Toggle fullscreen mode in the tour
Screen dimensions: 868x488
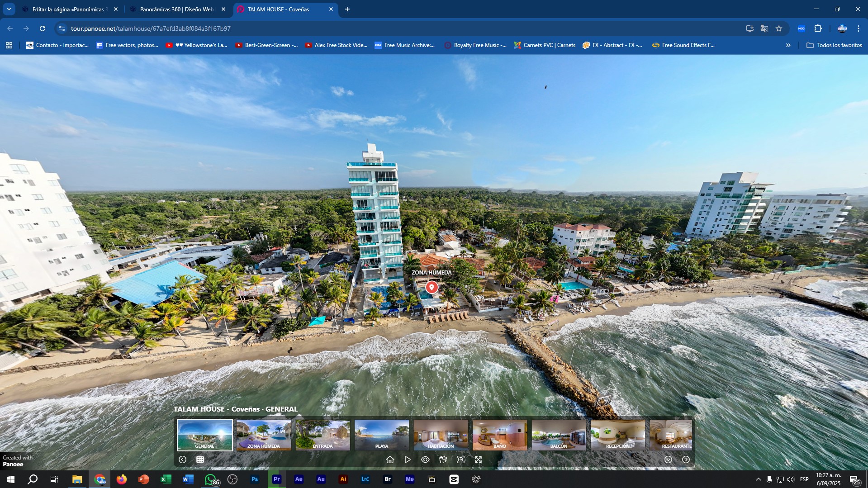point(478,460)
